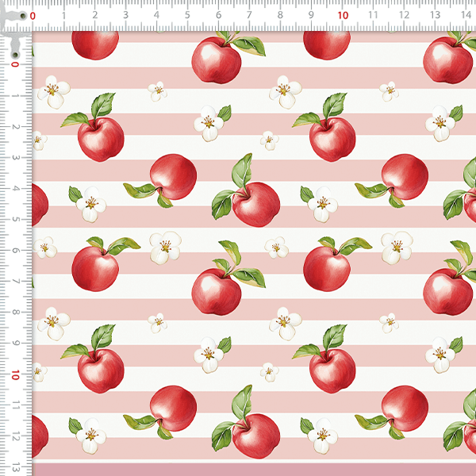Pick the number 14 on the top ruler
Viewport: 476px width, 476px height.
pos(466,14)
